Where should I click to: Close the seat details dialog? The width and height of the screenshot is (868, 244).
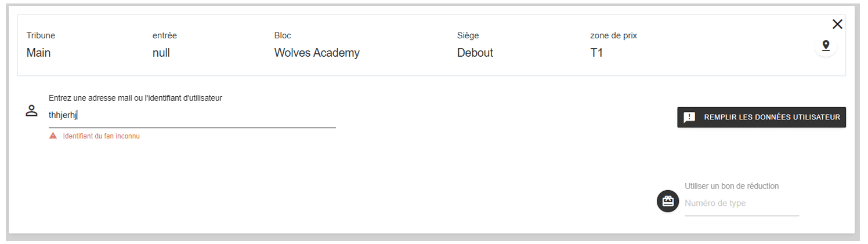837,24
